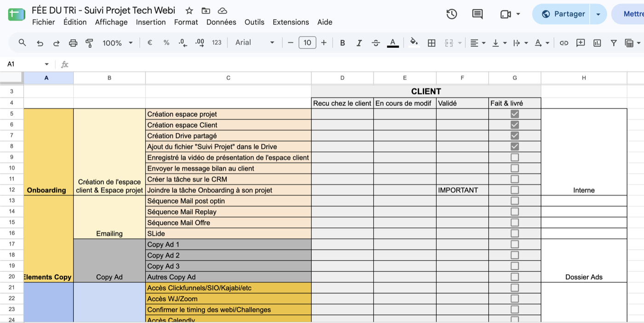Open the Données menu

click(x=221, y=22)
